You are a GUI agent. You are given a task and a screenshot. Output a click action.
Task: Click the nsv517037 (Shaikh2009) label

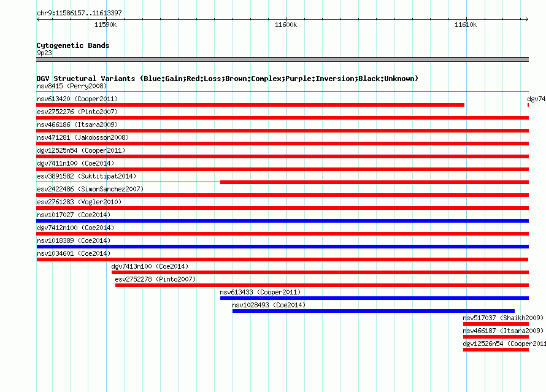(x=503, y=318)
